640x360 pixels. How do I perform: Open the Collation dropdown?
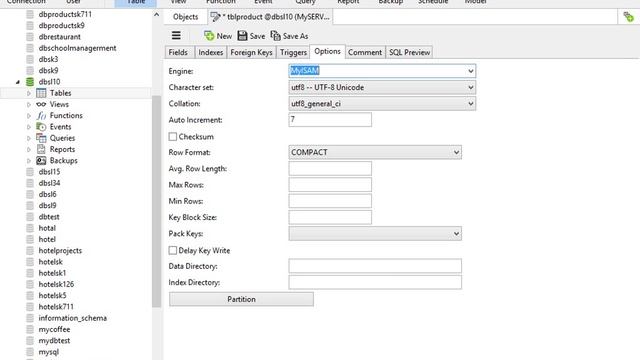coord(471,104)
